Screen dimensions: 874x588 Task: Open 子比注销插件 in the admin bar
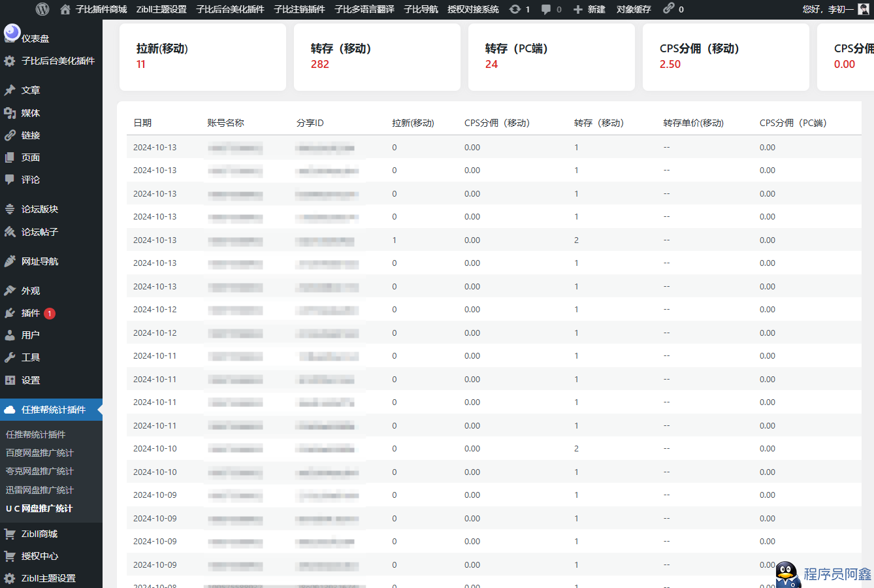pos(299,9)
